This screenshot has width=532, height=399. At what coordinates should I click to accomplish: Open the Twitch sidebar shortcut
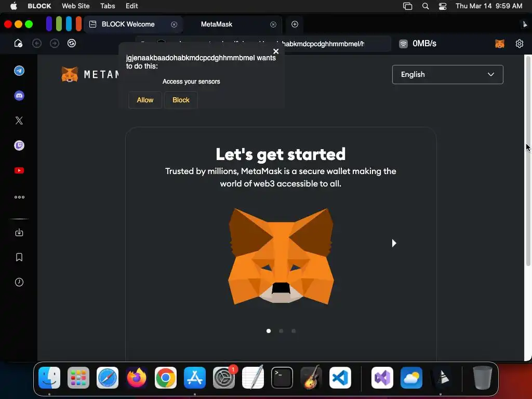pos(19,145)
